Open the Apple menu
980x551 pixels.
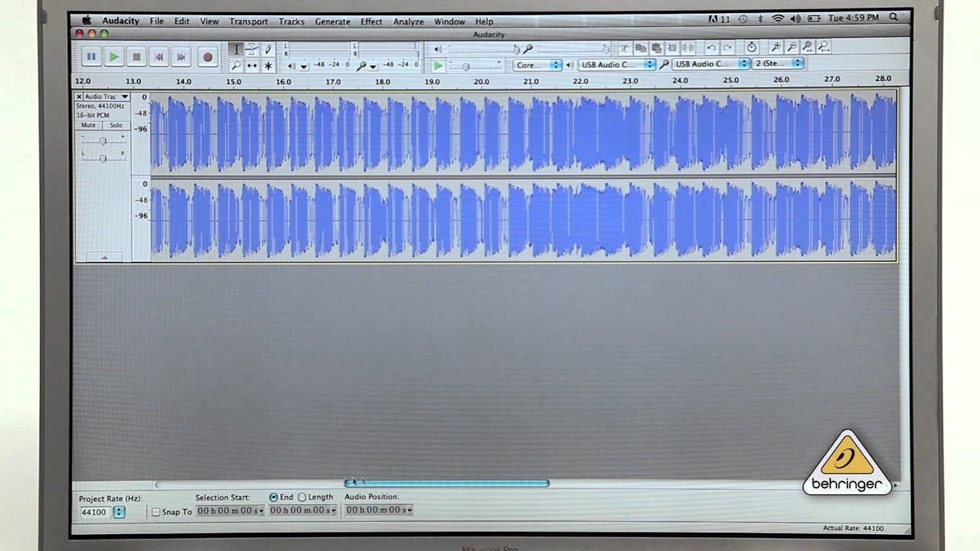point(87,21)
